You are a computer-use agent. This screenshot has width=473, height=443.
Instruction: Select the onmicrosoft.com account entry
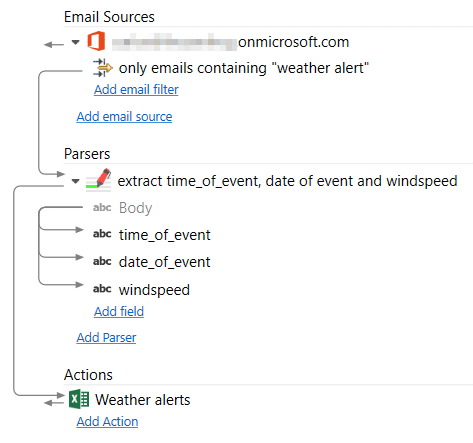230,42
